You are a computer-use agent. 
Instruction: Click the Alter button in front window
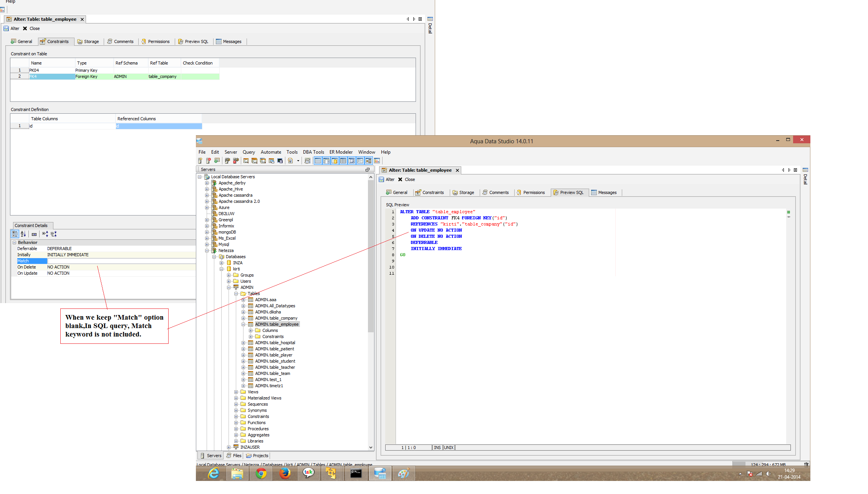(x=387, y=180)
